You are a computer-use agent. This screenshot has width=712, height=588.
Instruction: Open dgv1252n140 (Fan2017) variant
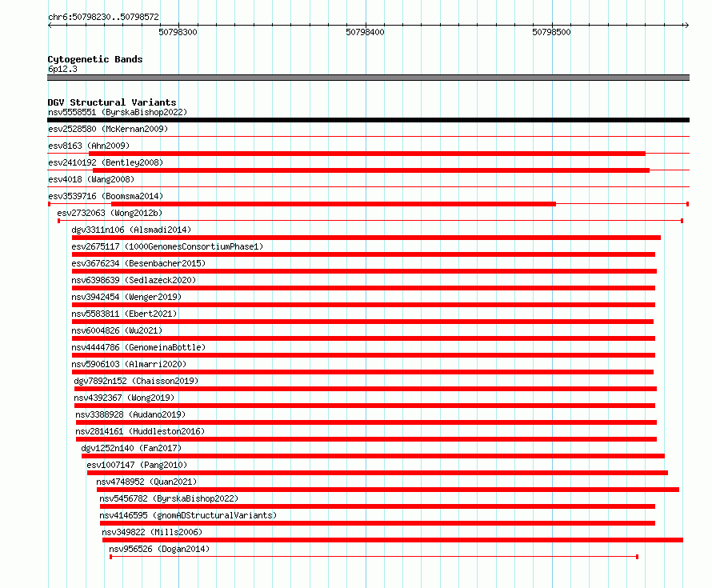132,448
